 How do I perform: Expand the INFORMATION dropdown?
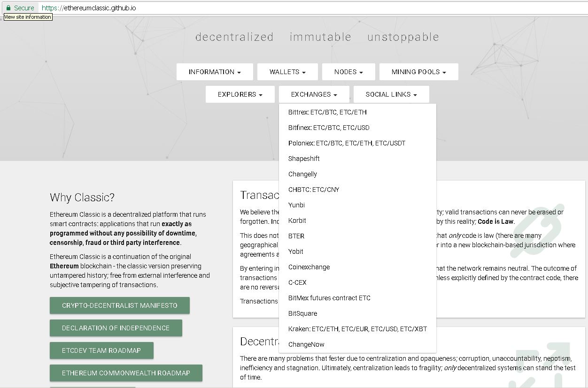pos(215,72)
